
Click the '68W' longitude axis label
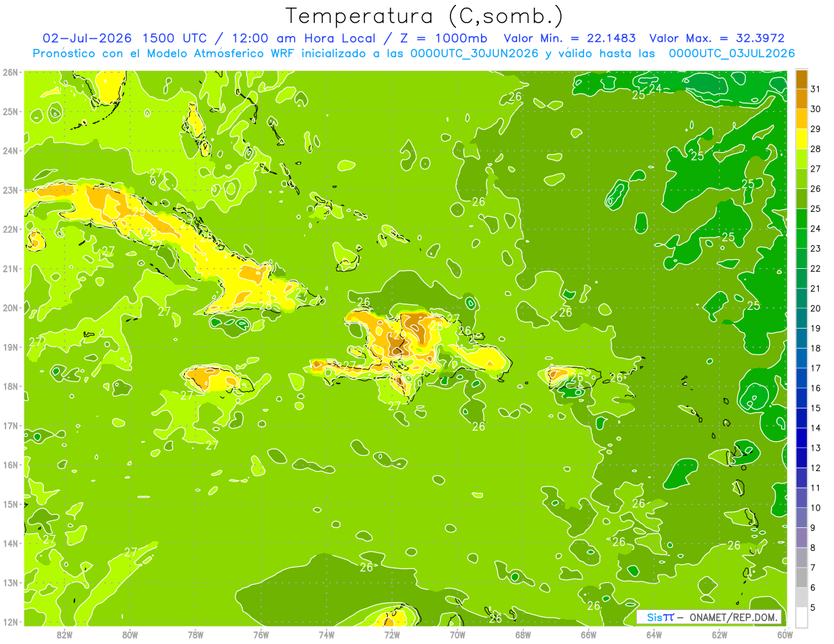point(523,634)
